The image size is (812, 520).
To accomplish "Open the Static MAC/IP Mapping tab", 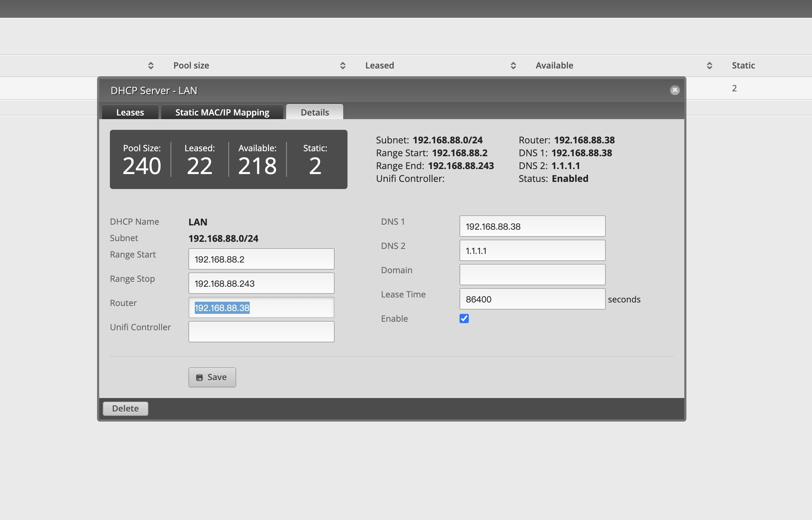I will pyautogui.click(x=222, y=112).
